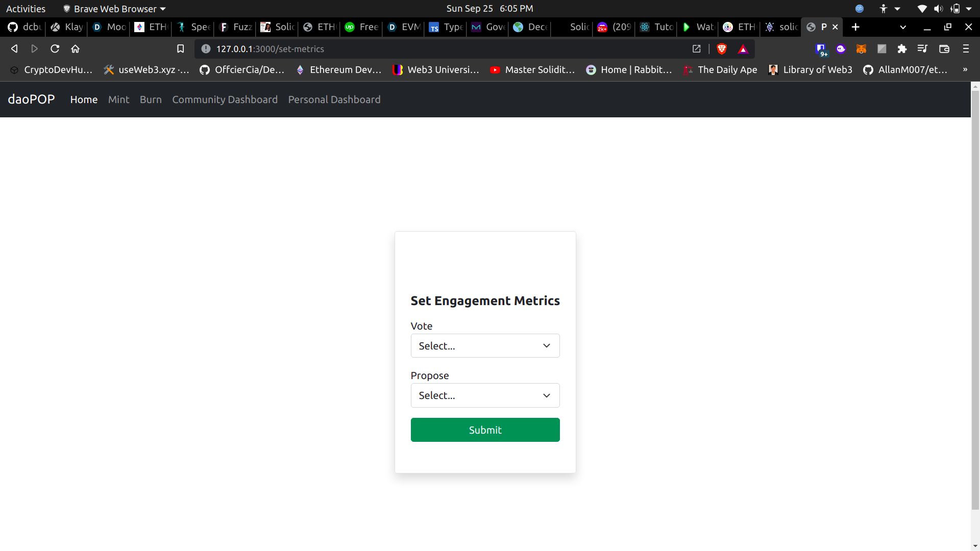Image resolution: width=980 pixels, height=551 pixels.
Task: Open CryptoDevHu bookmark
Action: click(x=52, y=69)
